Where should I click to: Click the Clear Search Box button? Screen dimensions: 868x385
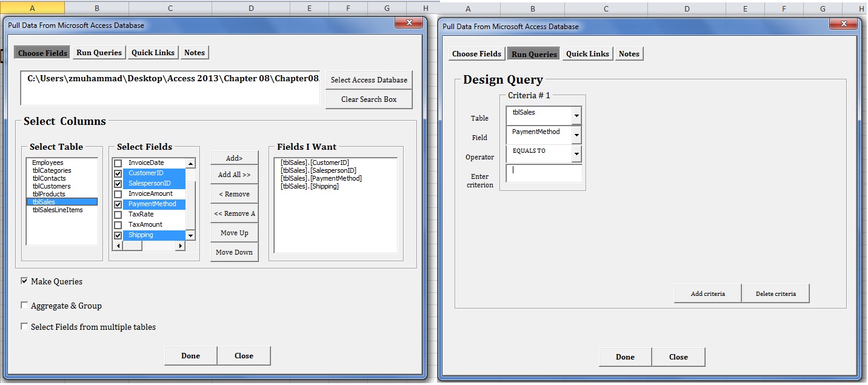click(369, 99)
